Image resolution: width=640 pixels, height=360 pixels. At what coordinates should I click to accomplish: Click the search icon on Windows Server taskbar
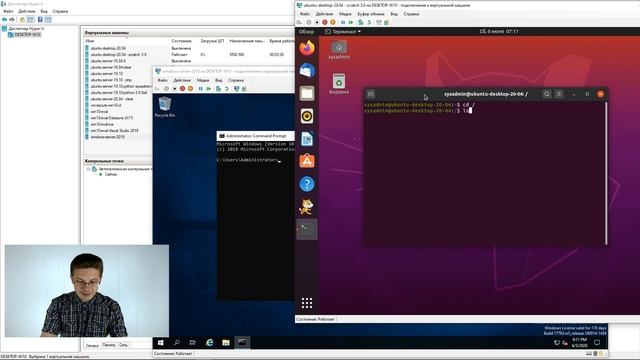177,343
